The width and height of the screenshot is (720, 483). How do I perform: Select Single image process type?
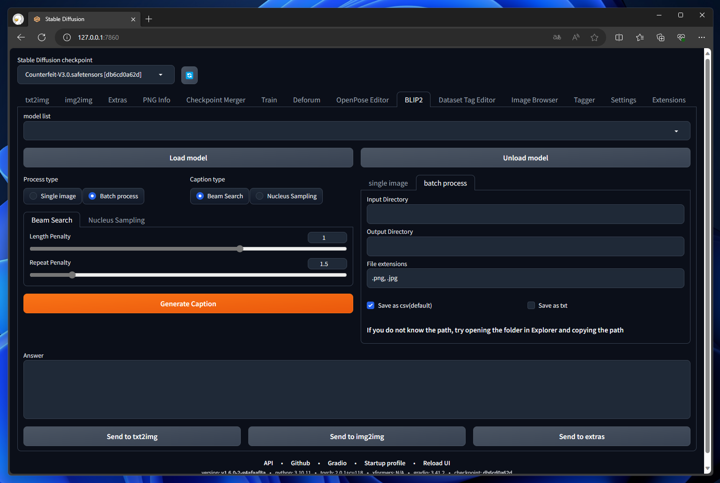[x=52, y=196]
